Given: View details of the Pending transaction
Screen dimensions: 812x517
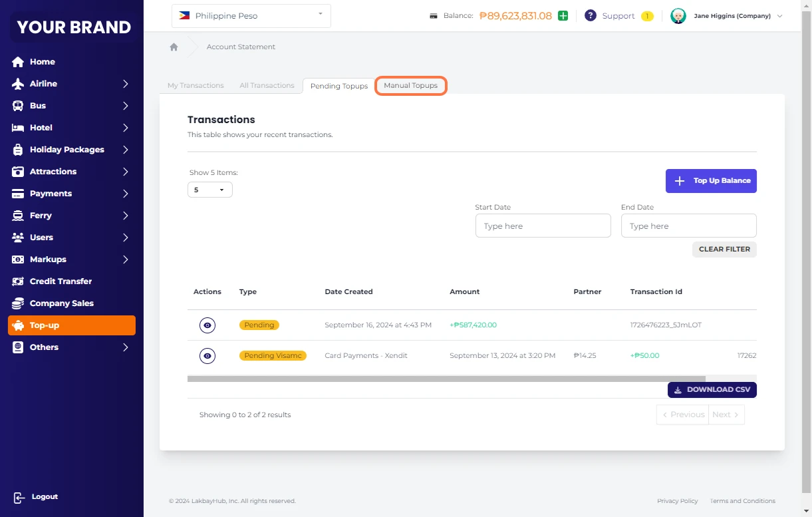Looking at the screenshot, I should coord(207,325).
